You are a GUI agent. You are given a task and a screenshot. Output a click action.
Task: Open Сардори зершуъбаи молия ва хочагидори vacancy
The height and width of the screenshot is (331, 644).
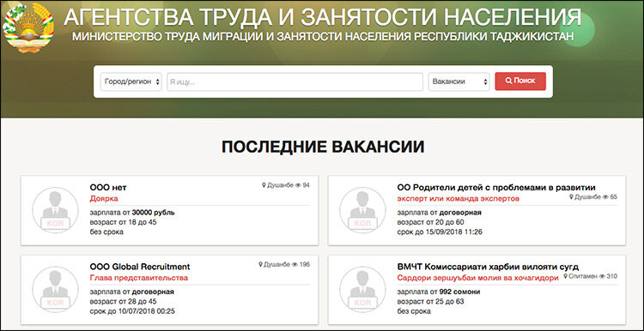pyautogui.click(x=477, y=278)
